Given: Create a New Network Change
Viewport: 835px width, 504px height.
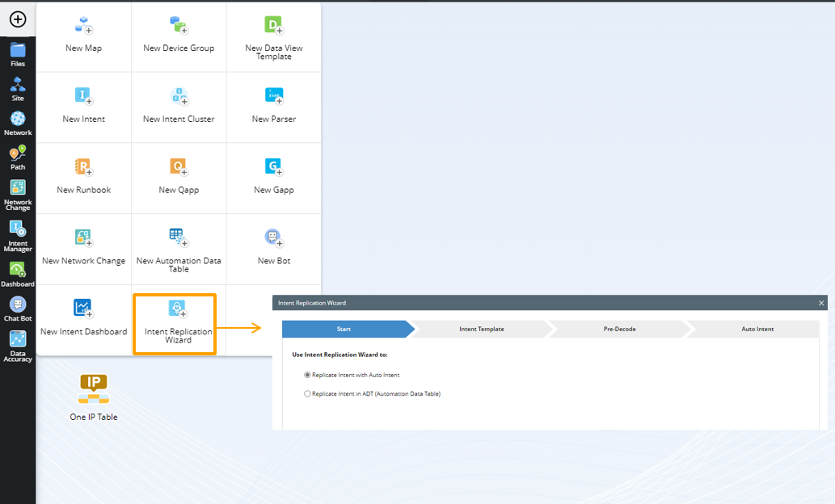Looking at the screenshot, I should point(83,248).
